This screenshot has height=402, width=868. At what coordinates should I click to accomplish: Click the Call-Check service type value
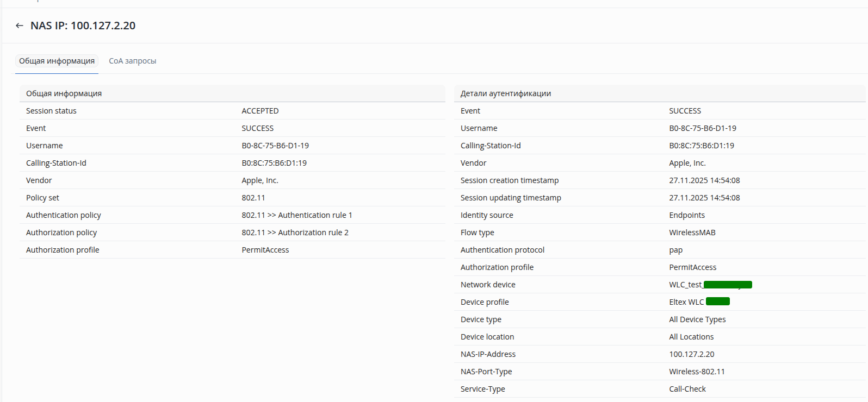click(687, 389)
